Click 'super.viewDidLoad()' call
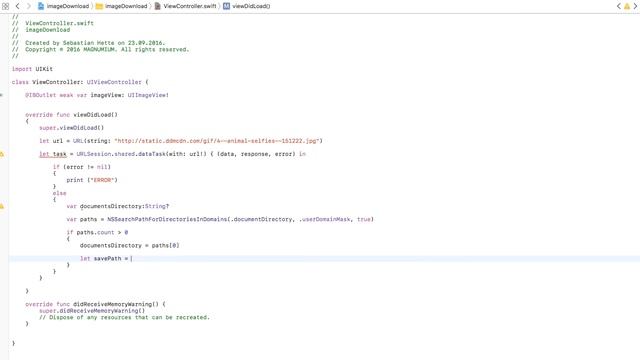 click(x=71, y=128)
